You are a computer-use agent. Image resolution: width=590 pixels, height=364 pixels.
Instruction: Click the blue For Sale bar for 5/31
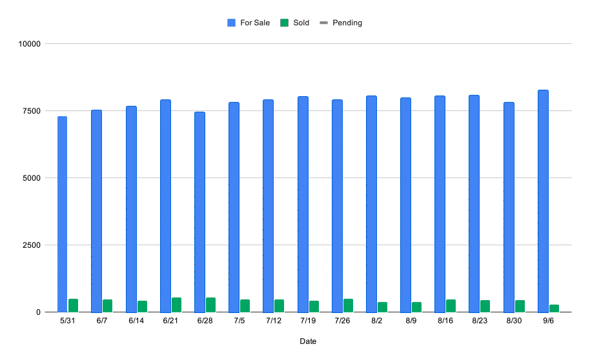62,214
